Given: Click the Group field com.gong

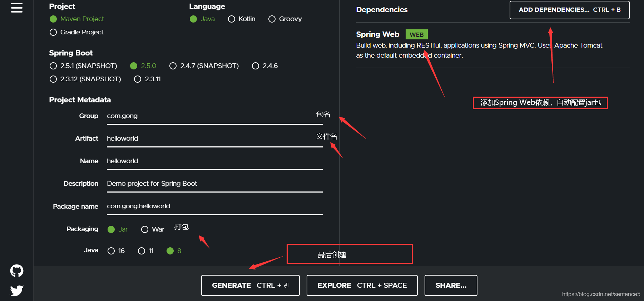Looking at the screenshot, I should tap(215, 116).
